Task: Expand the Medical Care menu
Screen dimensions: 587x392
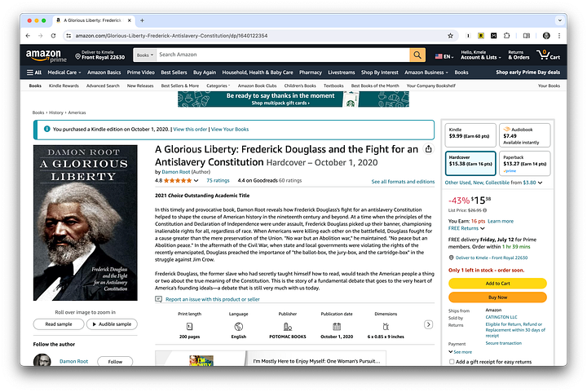Action: (64, 73)
